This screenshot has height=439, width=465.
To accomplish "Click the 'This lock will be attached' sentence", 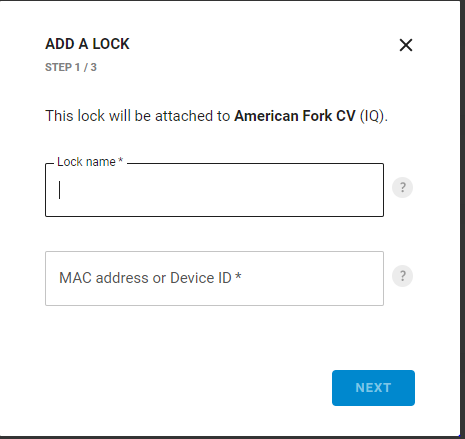I will point(217,116).
